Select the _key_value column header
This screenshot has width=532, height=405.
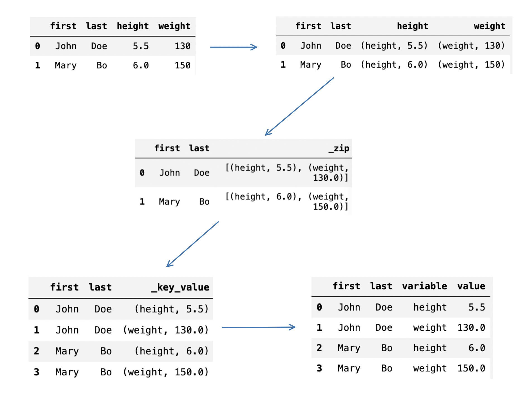point(180,287)
